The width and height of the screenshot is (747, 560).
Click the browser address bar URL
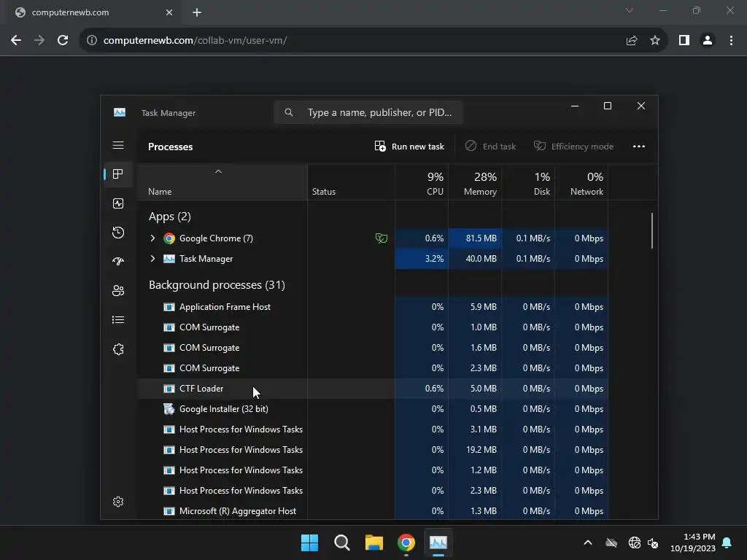195,41
